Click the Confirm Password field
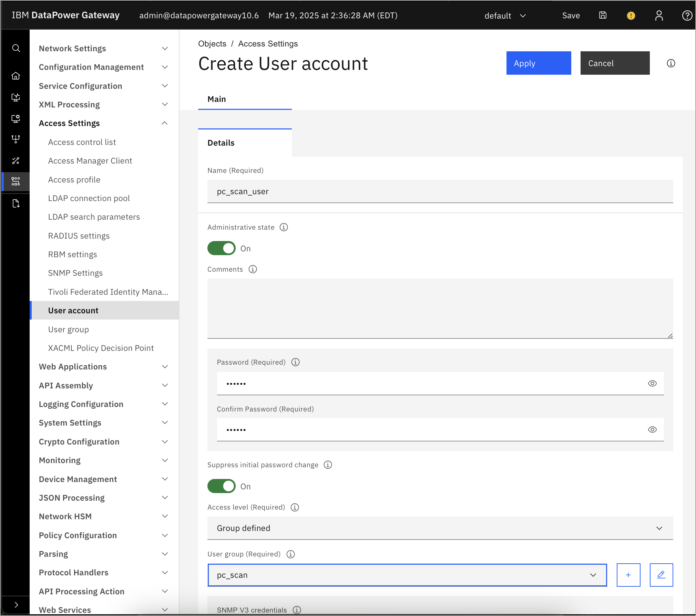 [440, 429]
